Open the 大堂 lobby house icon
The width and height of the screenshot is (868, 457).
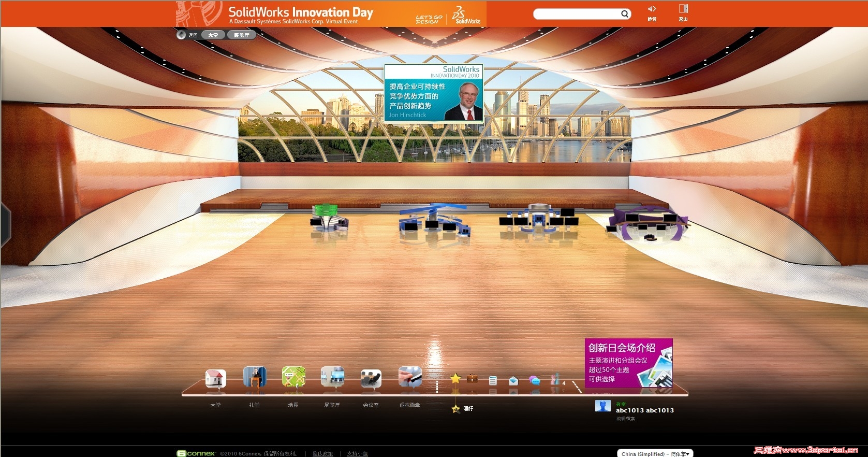tap(215, 379)
